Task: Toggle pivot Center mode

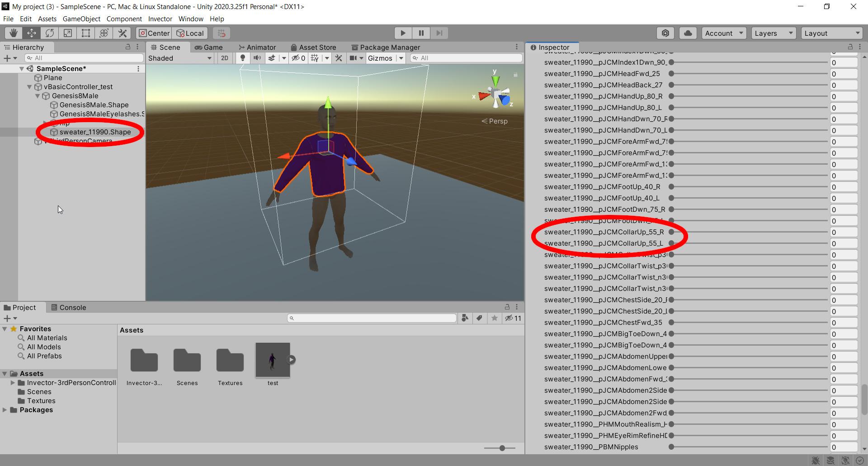Action: 154,33
